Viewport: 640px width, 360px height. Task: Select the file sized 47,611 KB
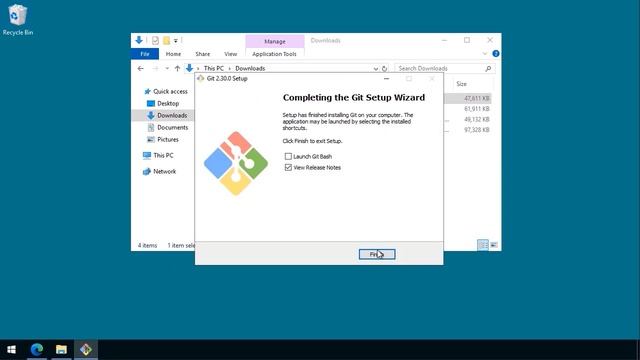pos(476,98)
